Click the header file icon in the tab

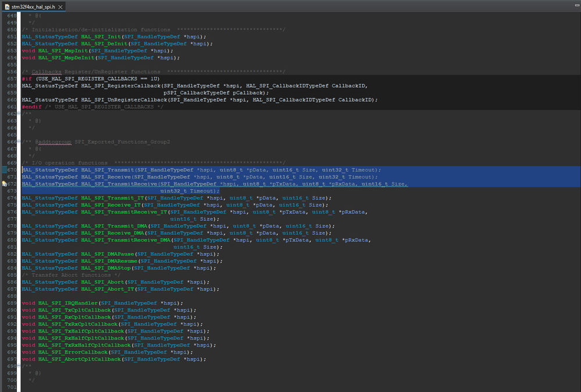pyautogui.click(x=7, y=6)
